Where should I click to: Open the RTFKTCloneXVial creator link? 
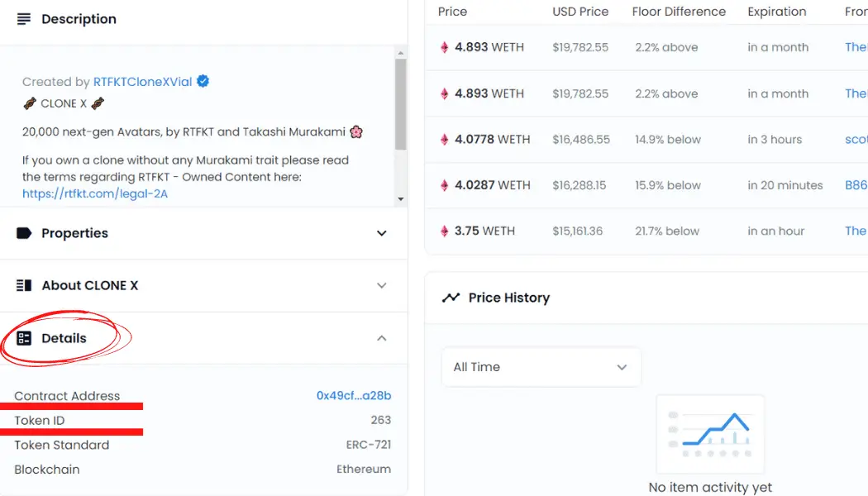[142, 82]
